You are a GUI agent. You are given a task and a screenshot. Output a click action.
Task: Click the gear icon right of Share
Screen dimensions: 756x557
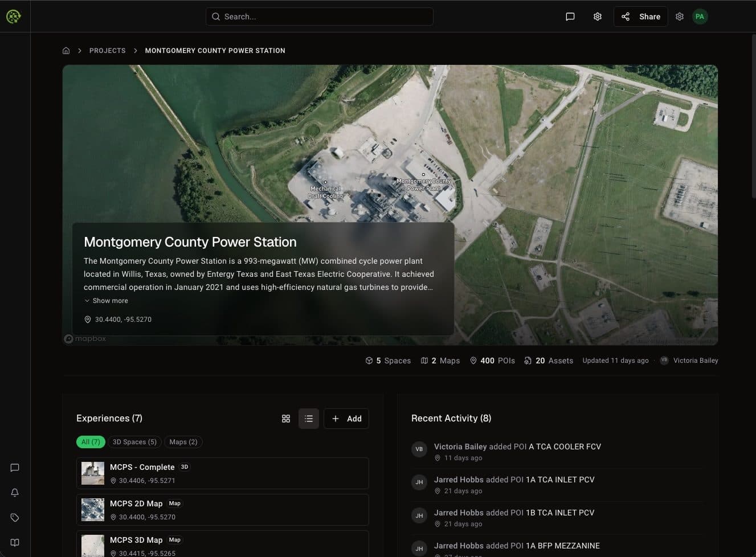tap(680, 17)
